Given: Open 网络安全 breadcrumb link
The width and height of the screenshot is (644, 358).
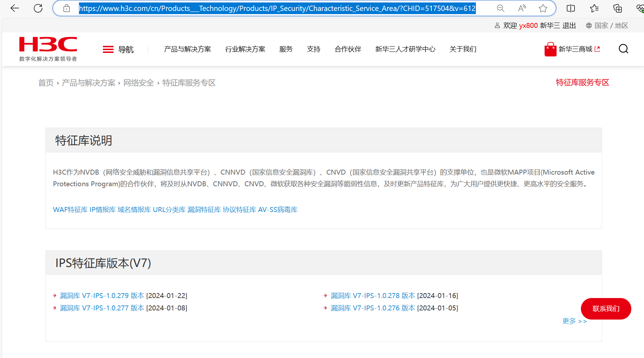Looking at the screenshot, I should [x=139, y=83].
